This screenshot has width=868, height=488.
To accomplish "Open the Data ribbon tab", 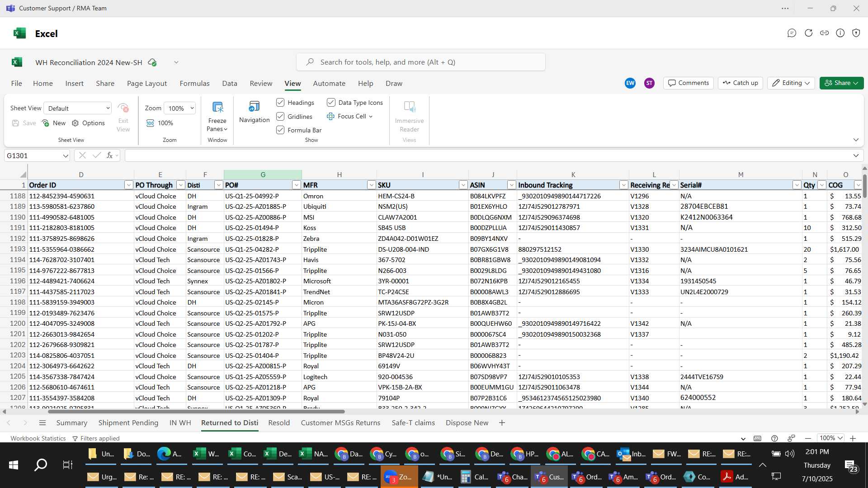I will pyautogui.click(x=230, y=84).
